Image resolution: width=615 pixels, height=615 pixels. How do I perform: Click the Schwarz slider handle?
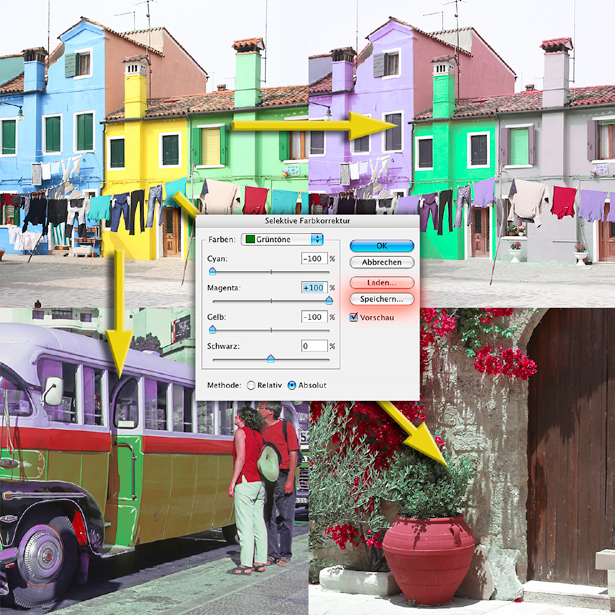tap(270, 358)
